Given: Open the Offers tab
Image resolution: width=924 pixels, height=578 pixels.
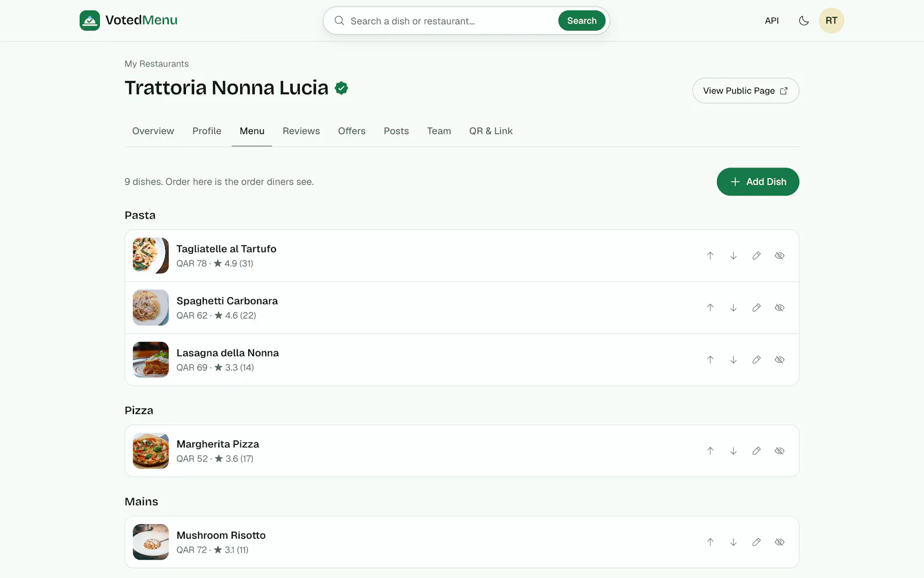Looking at the screenshot, I should [x=352, y=131].
